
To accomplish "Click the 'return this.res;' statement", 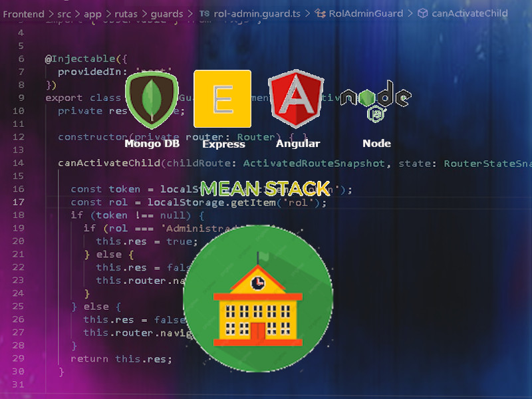I will (x=122, y=359).
